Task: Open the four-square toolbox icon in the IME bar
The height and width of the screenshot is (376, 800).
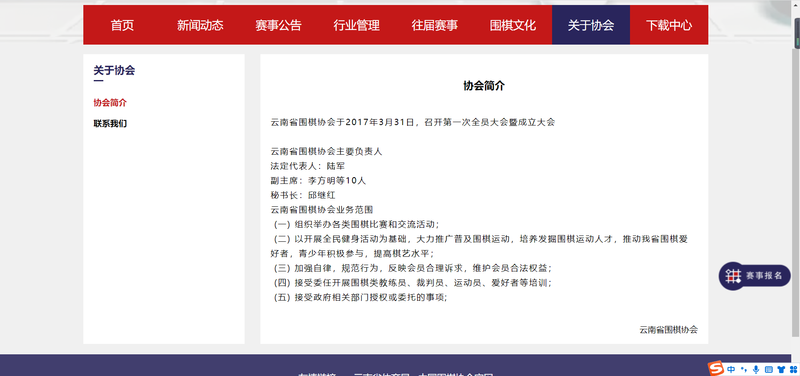Action: [793, 369]
